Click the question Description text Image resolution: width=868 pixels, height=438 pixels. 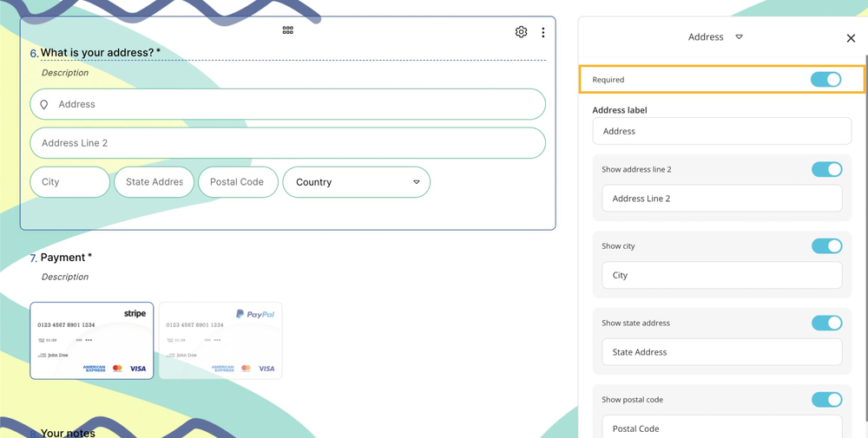click(x=65, y=73)
